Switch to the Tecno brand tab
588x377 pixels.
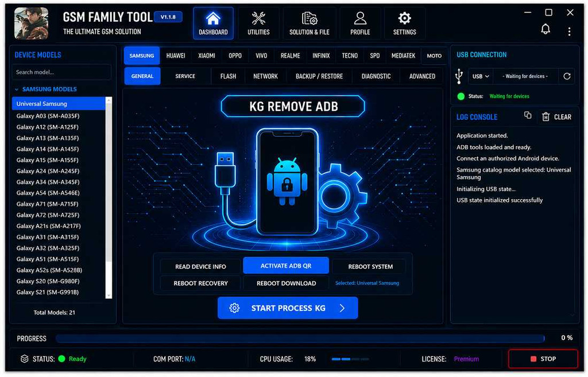[x=350, y=56]
